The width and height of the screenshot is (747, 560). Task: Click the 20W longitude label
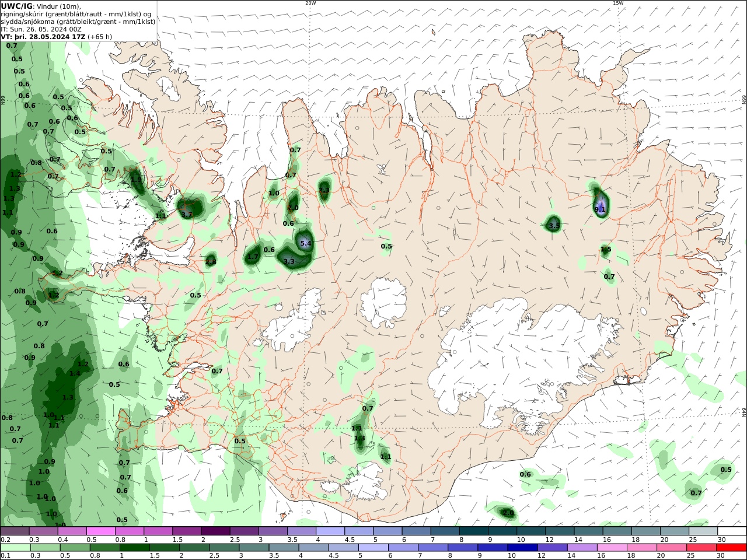click(310, 3)
